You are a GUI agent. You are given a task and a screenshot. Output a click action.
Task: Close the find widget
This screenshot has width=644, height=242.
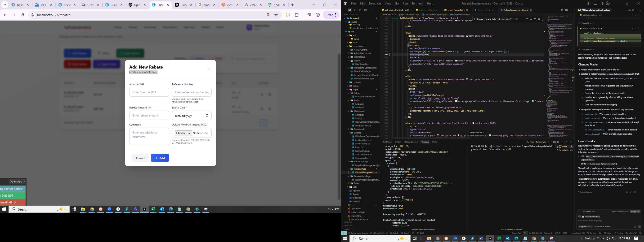[539, 19]
